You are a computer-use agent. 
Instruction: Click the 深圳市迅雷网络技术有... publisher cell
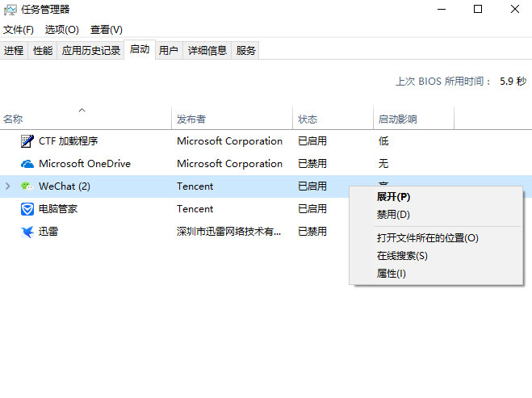point(229,232)
